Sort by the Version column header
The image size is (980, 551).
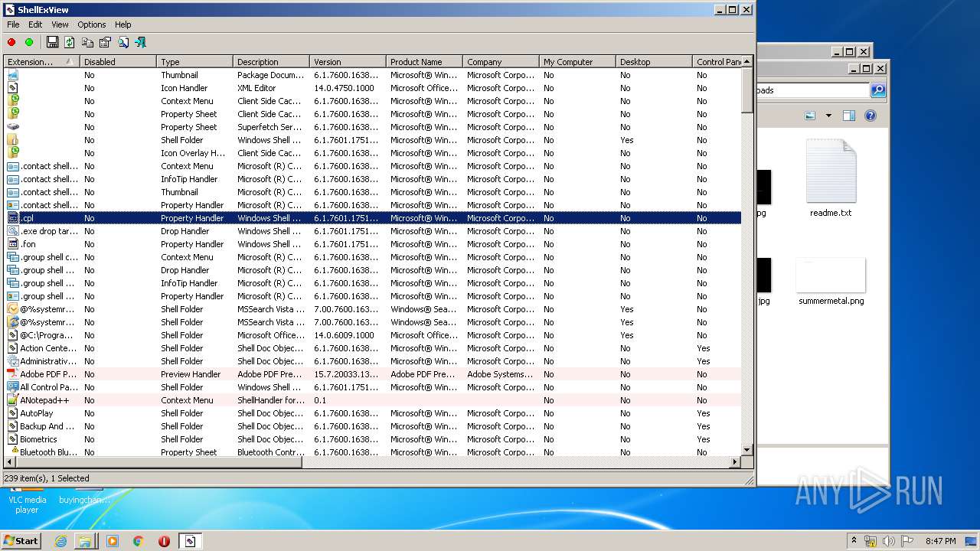[x=348, y=62]
